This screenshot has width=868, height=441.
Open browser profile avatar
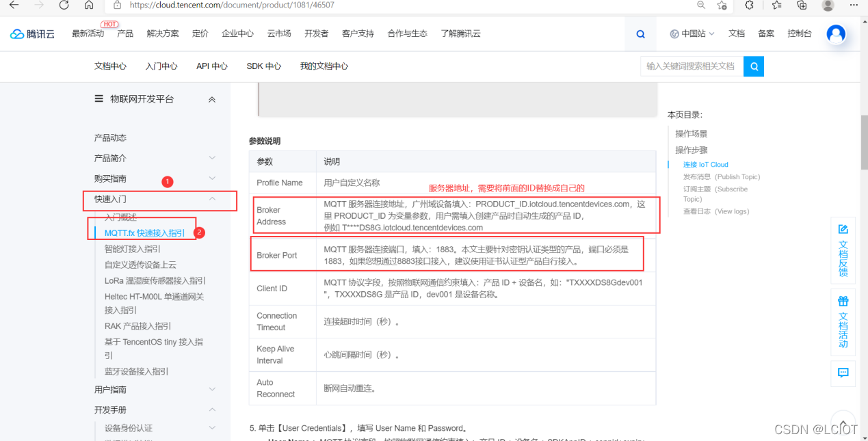click(828, 5)
